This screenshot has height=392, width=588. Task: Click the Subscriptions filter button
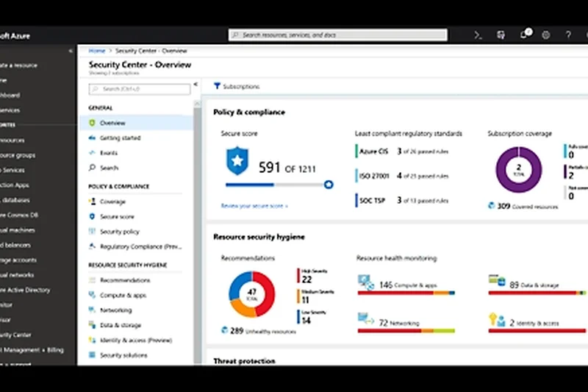tap(237, 86)
